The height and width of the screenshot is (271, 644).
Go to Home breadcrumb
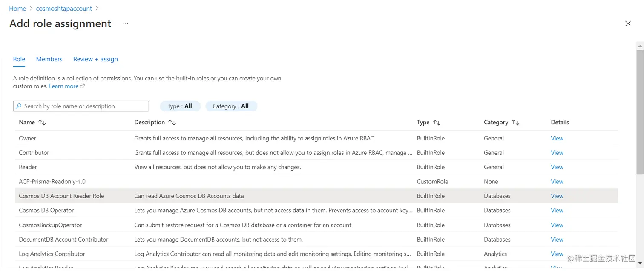17,9
